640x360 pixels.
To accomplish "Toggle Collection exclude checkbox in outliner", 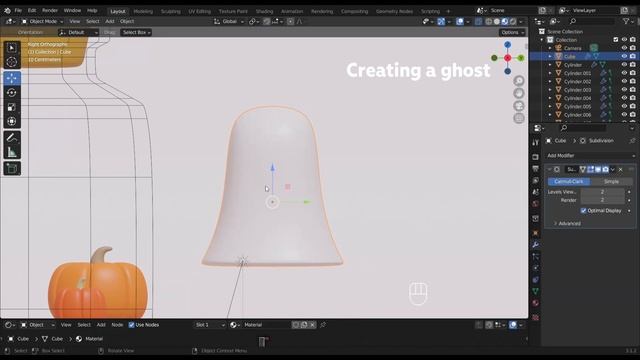I will coord(616,40).
